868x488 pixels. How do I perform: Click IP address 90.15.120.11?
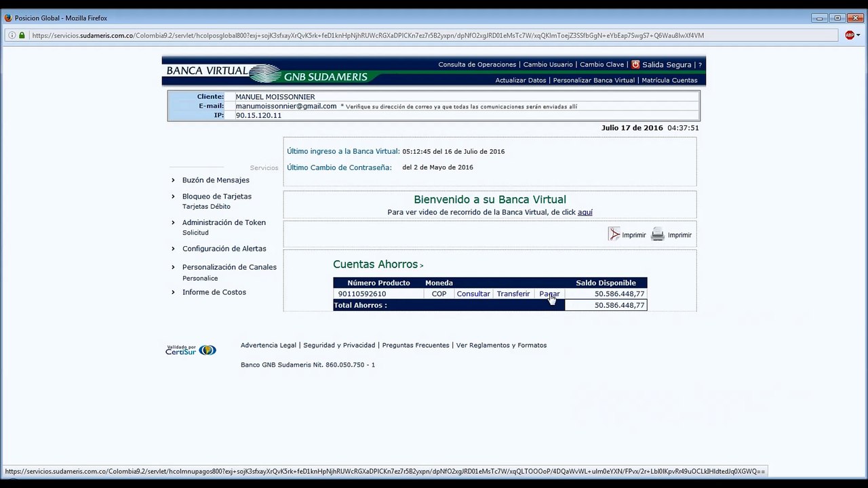258,115
